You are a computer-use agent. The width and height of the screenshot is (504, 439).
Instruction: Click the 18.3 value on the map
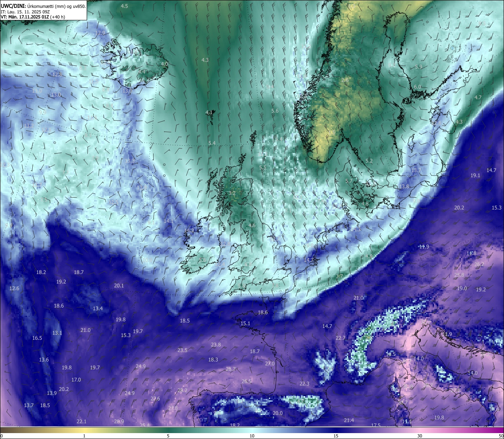click(213, 359)
